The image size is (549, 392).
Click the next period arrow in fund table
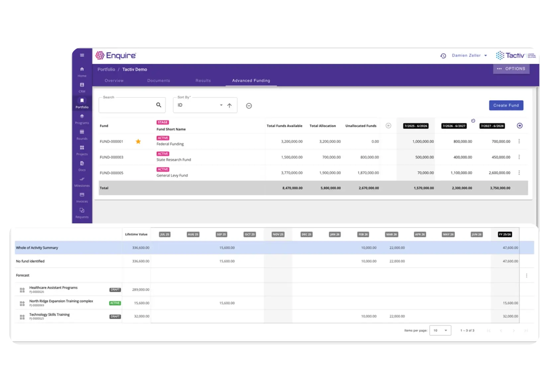click(520, 125)
